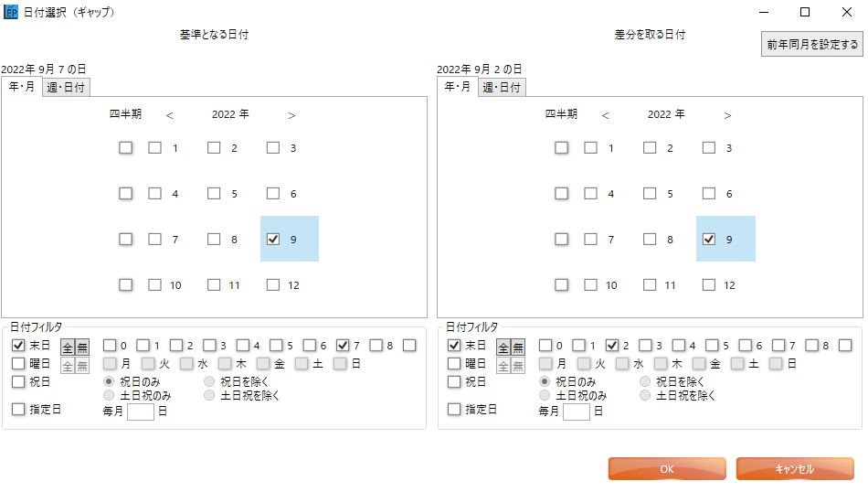Click the 無 button beside 末日 in left filter
This screenshot has width=868, height=492.
point(82,348)
